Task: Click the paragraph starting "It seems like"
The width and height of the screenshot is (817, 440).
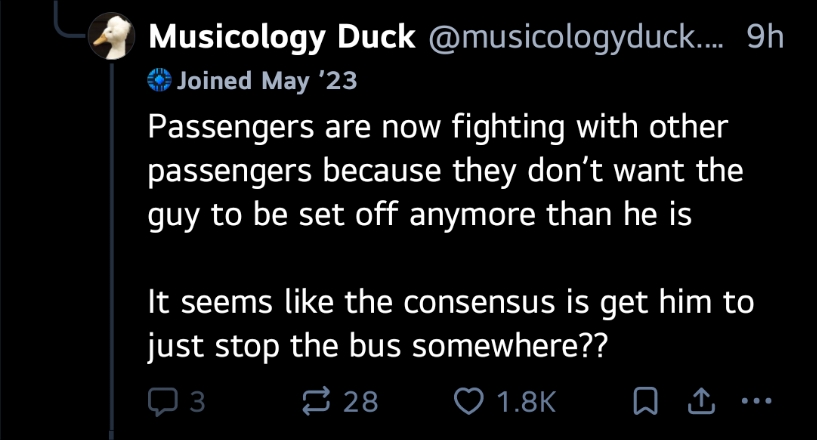Action: click(x=440, y=323)
